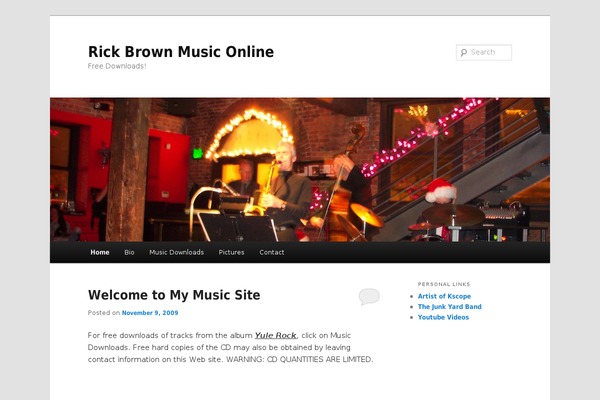Visit the Artist of Kscope link

pyautogui.click(x=444, y=296)
